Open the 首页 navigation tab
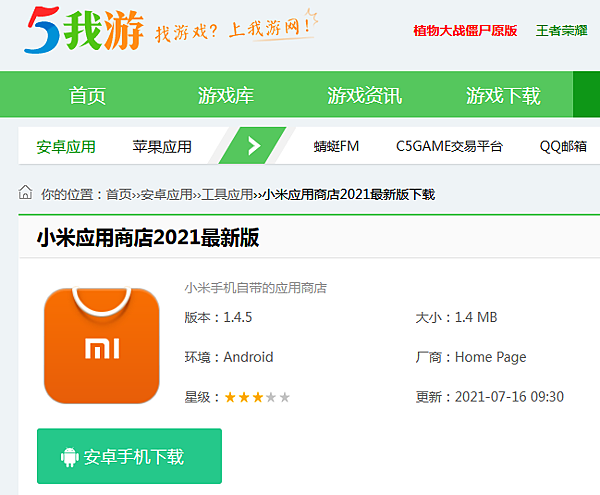 pos(87,95)
